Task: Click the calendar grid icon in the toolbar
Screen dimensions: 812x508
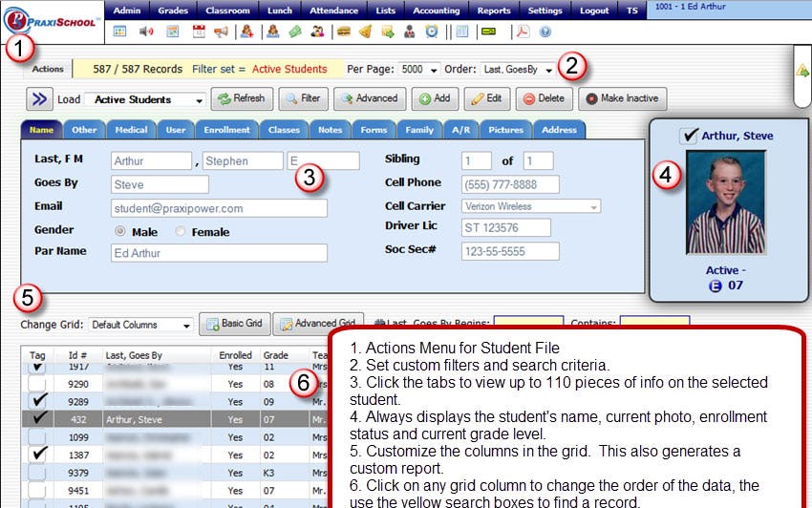Action: click(x=119, y=32)
